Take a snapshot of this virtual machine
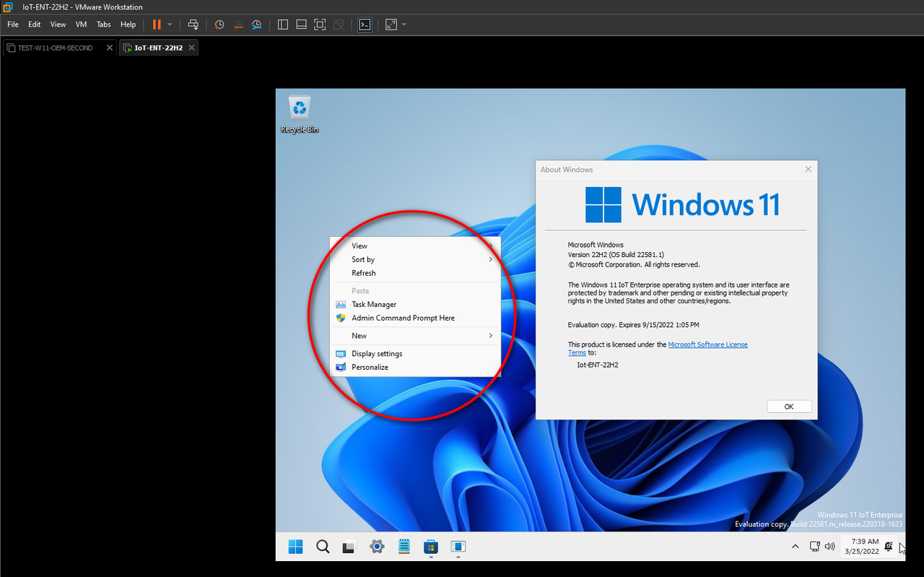Image resolution: width=924 pixels, height=577 pixels. pos(219,25)
